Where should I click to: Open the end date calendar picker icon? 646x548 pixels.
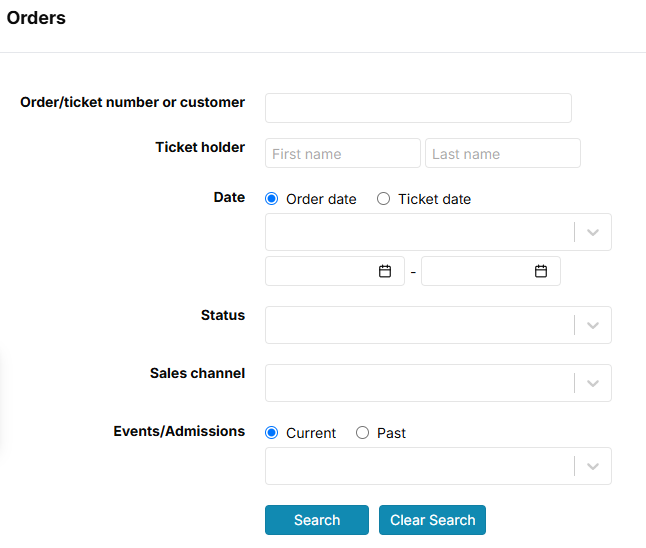click(x=541, y=271)
